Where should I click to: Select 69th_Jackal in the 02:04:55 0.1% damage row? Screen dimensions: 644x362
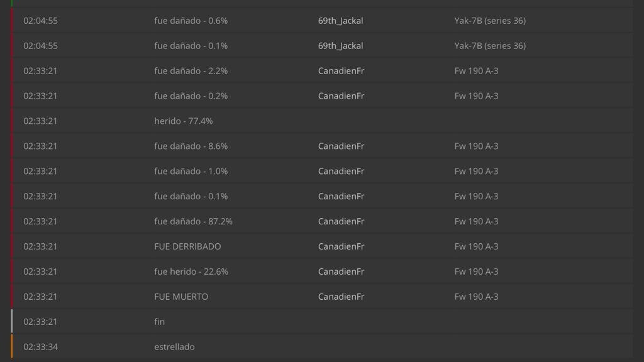340,46
